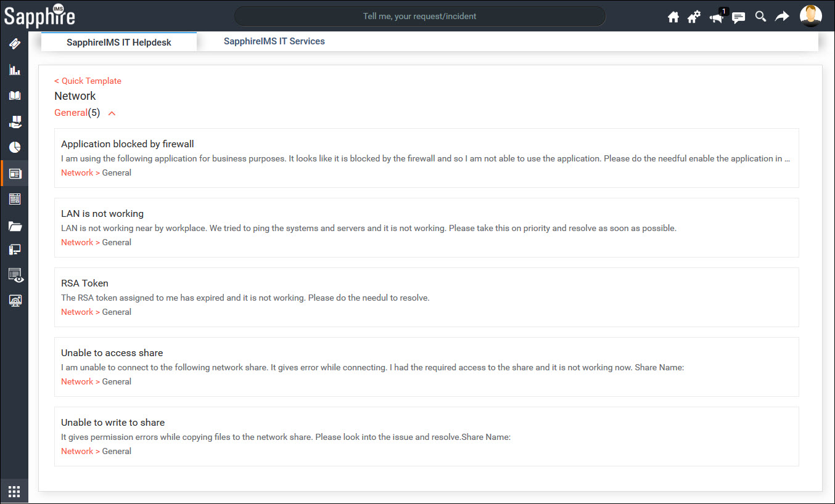The height and width of the screenshot is (504, 835).
Task: Collapse the General(5) section chevron
Action: 112,113
